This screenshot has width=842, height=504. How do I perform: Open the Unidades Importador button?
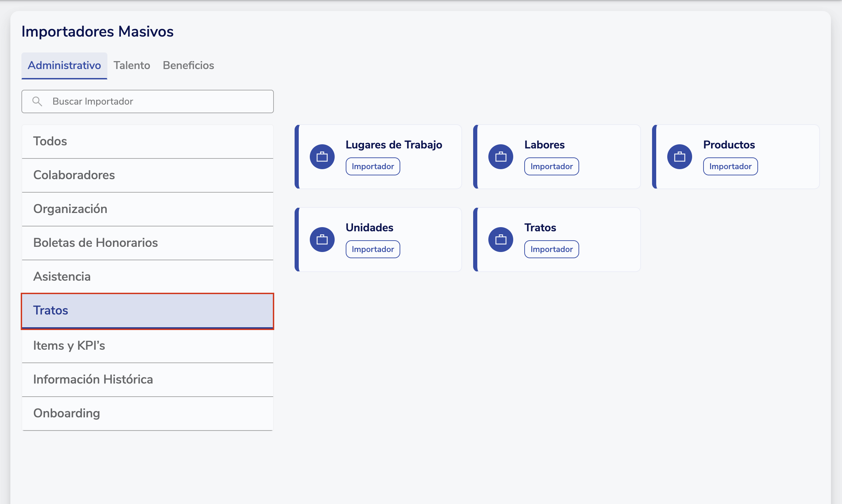(373, 249)
